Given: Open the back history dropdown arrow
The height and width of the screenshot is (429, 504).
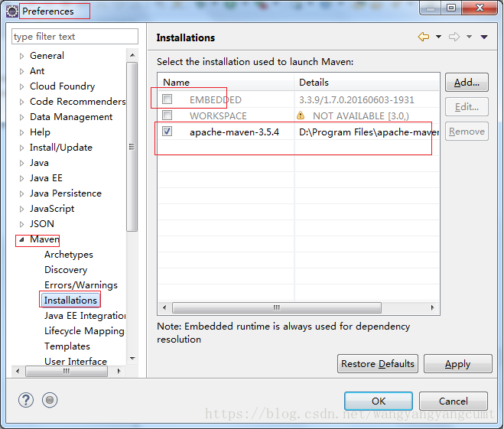Looking at the screenshot, I should point(438,37).
